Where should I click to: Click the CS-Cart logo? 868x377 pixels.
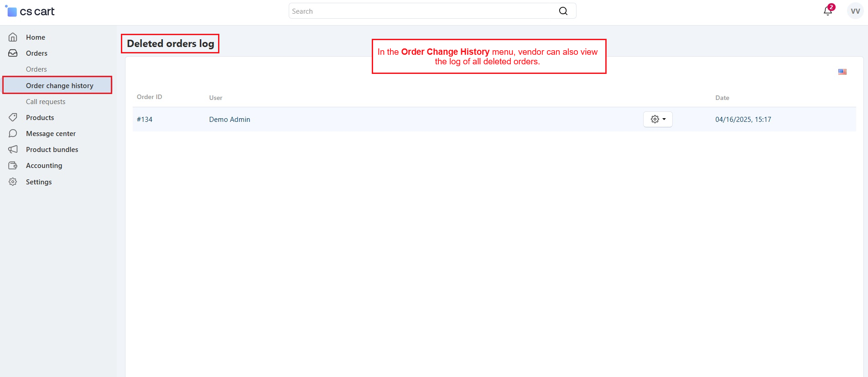pyautogui.click(x=30, y=11)
